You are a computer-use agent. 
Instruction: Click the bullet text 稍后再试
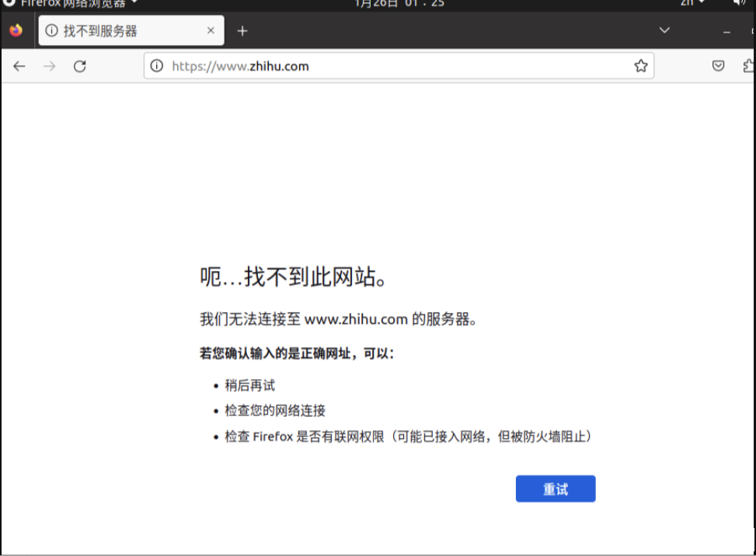tap(249, 385)
